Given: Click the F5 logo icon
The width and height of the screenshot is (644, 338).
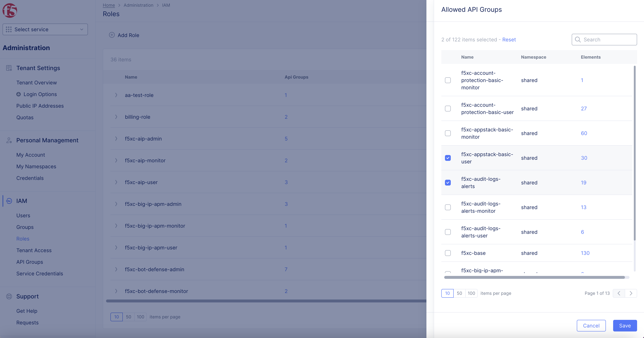Looking at the screenshot, I should (x=10, y=11).
